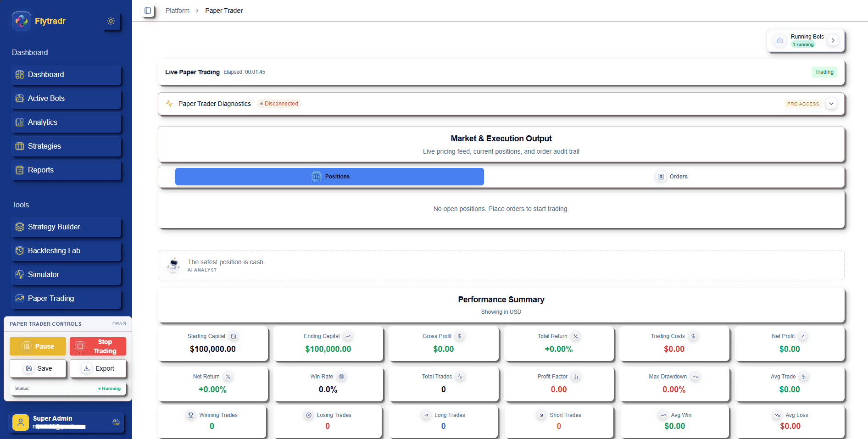868x439 pixels.
Task: Click the Strategy Builder tool icon
Action: click(x=20, y=227)
